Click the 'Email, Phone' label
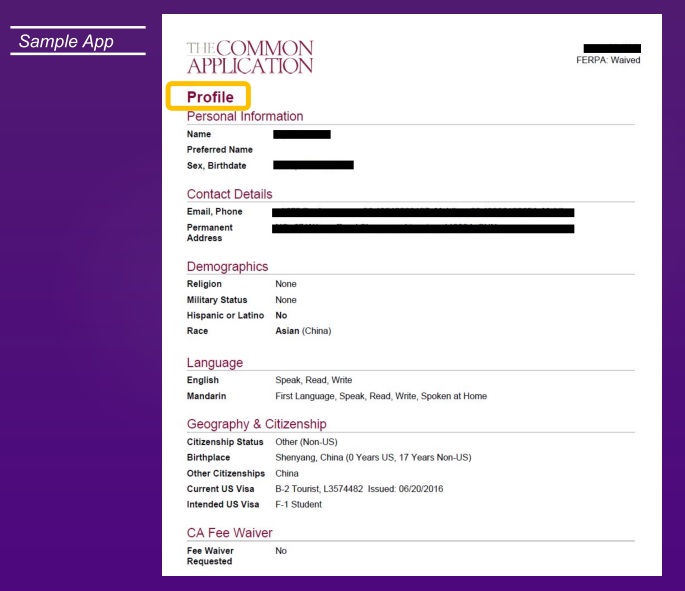This screenshot has width=685, height=591. click(214, 211)
